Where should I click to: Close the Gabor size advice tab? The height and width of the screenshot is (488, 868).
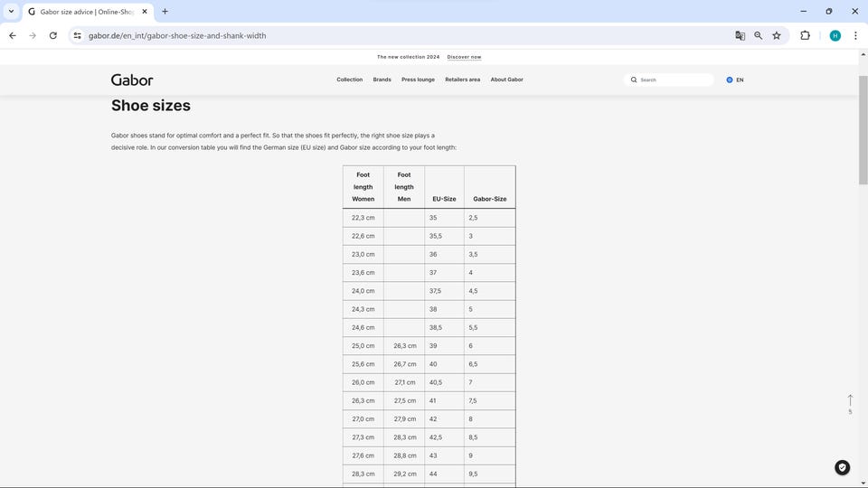coord(145,11)
